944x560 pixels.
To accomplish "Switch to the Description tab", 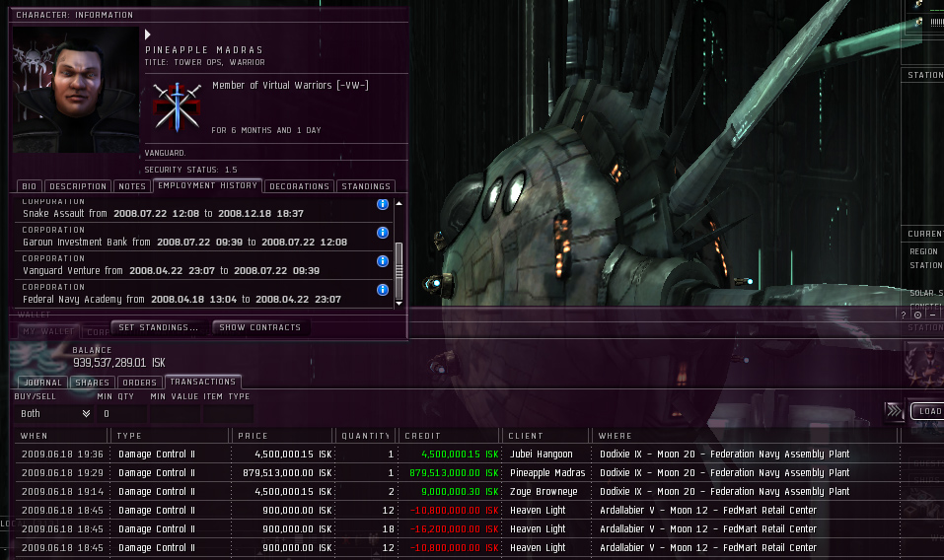I will tap(78, 186).
